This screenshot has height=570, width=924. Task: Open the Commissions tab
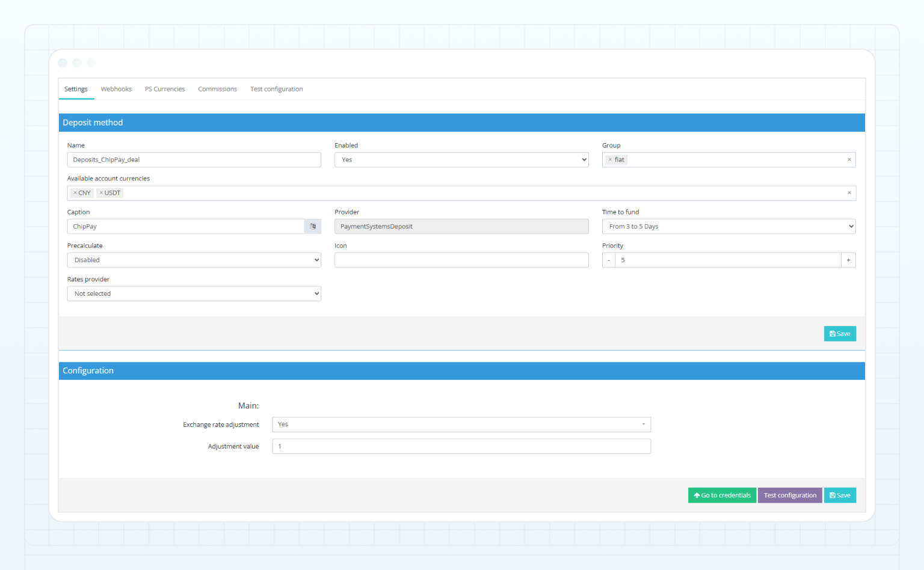pos(217,89)
